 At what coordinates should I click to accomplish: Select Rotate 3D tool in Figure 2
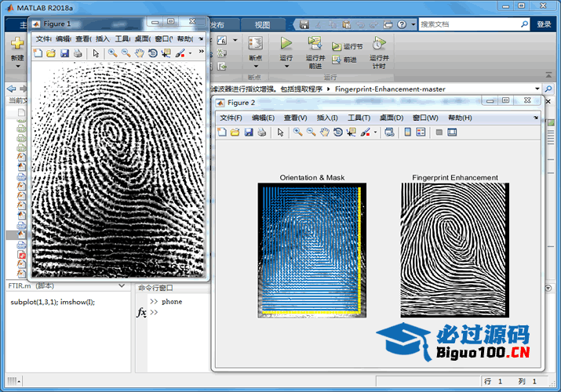coord(337,132)
